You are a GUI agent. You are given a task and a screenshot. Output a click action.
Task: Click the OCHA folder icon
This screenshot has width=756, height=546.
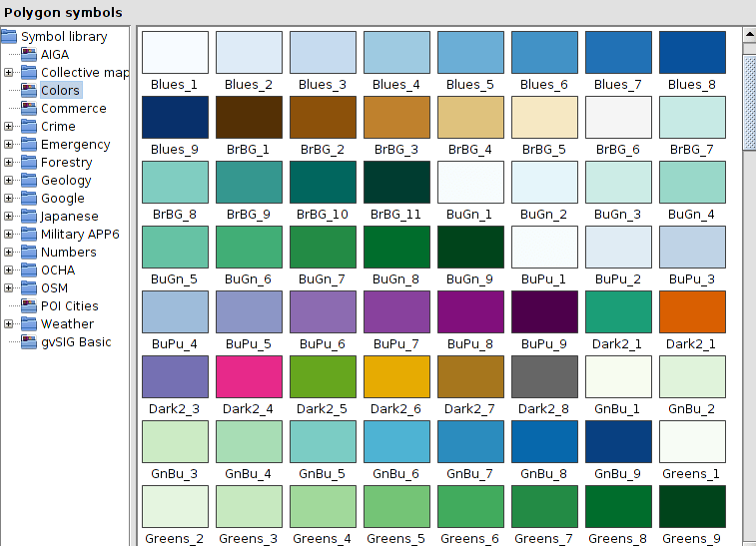pos(29,271)
